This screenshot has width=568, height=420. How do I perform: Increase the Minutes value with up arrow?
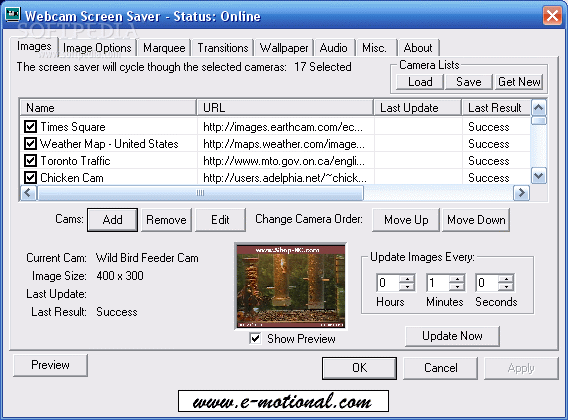[457, 279]
